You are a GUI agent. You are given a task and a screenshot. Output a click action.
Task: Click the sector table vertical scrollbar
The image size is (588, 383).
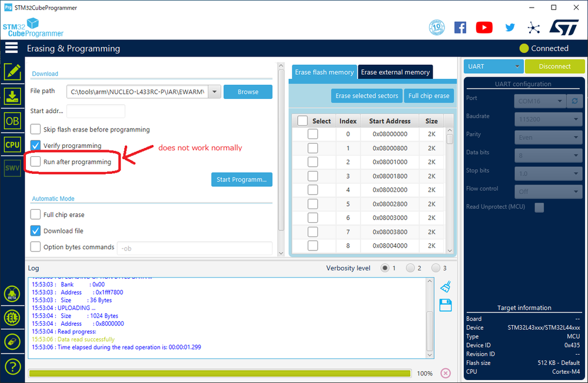tap(450, 190)
